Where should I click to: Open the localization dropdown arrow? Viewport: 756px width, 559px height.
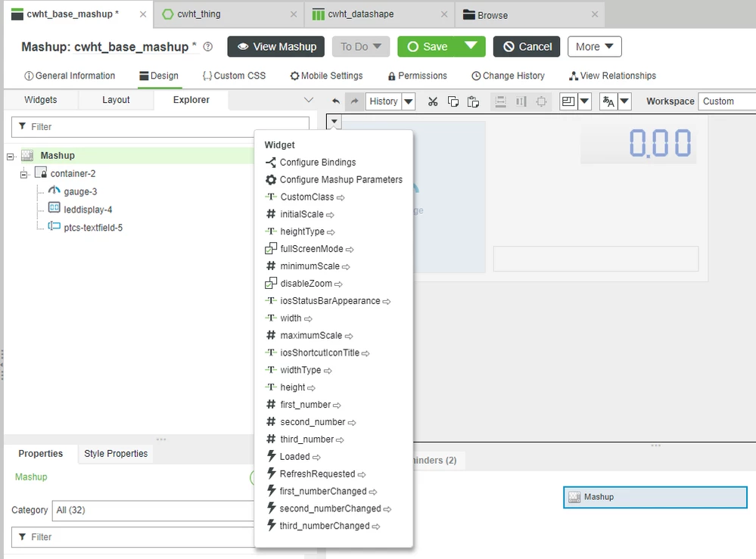click(x=624, y=101)
